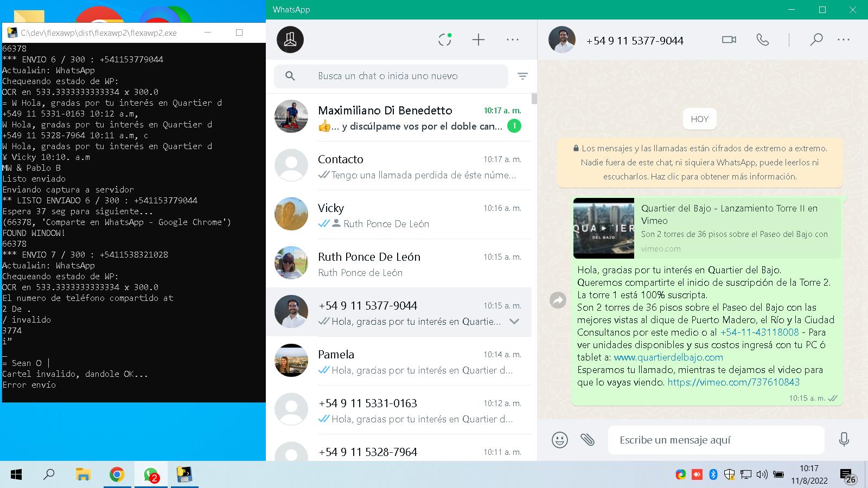Open File Explorer from the taskbar
Screen dimensions: 868x488
82,475
